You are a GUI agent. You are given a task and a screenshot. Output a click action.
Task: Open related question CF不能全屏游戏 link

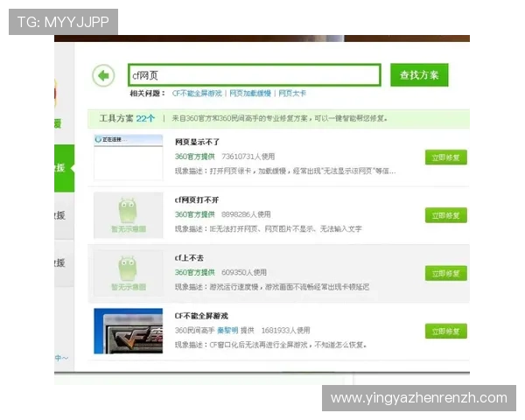197,94
